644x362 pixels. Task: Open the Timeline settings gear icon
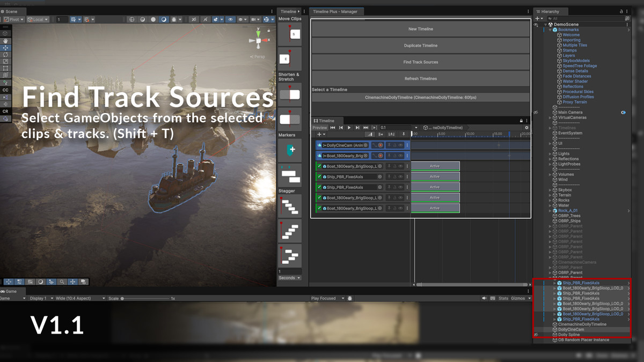(526, 128)
